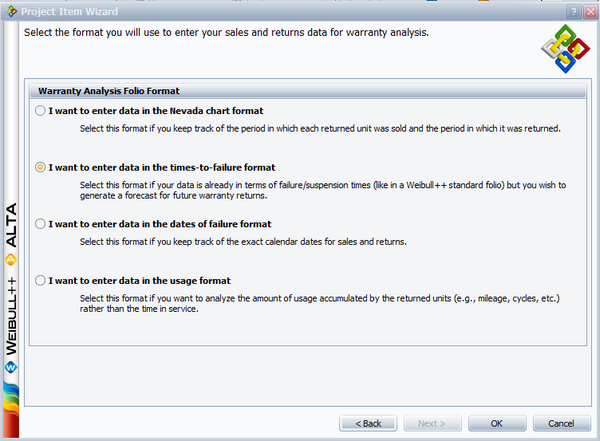
Task: Click the question mark help button
Action: pyautogui.click(x=574, y=12)
